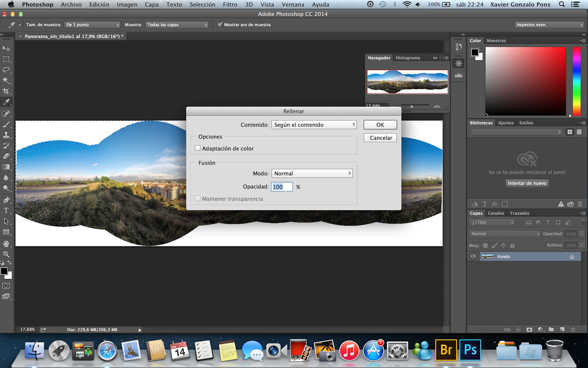Image resolution: width=588 pixels, height=368 pixels.
Task: Open the Filtro menu
Action: tap(230, 4)
